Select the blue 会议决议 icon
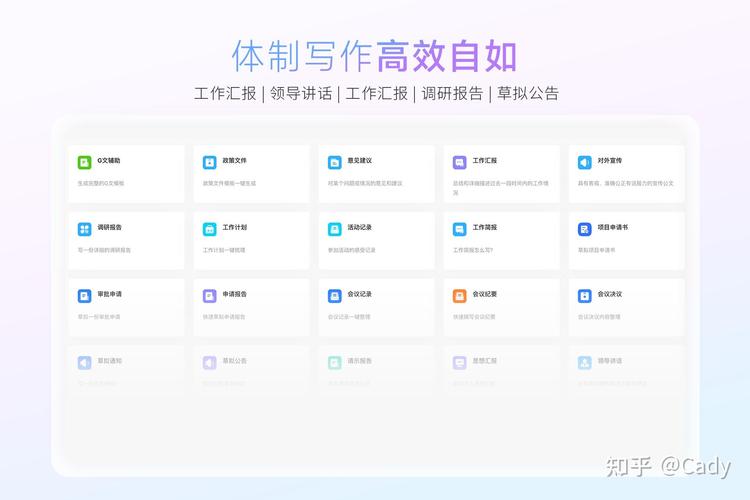This screenshot has height=500, width=750. [585, 296]
